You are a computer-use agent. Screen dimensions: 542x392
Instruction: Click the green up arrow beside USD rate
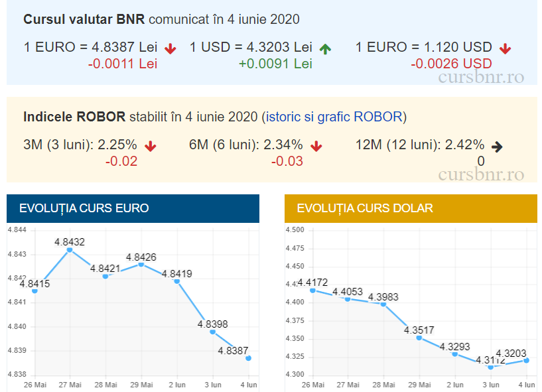pos(324,48)
